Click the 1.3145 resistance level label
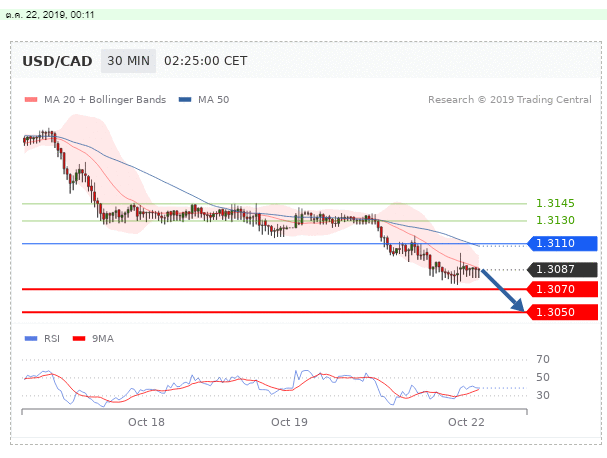Viewport: 607px width, 458px height. tap(555, 203)
